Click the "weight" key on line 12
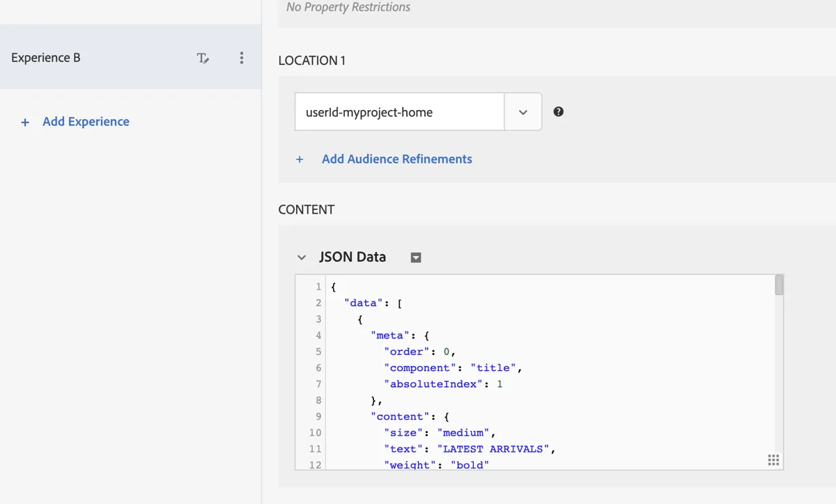Viewport: 836px width, 504px height. click(x=411, y=465)
